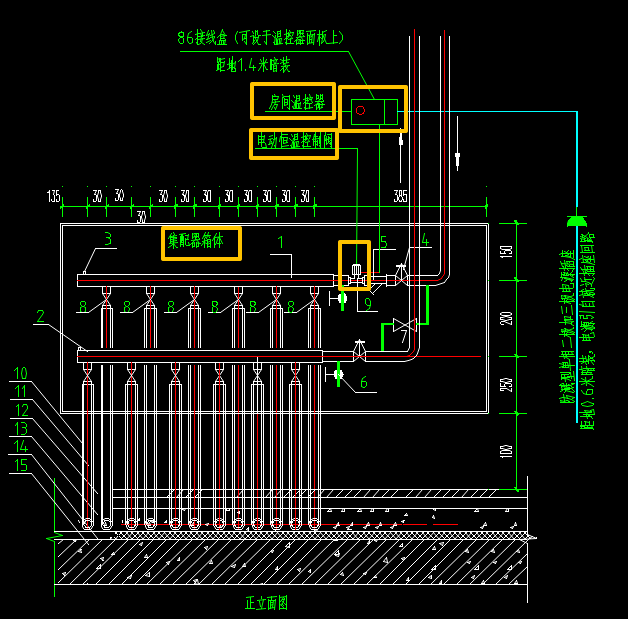Select callout number 6 beside drain valve
The image size is (628, 619).
(x=364, y=382)
